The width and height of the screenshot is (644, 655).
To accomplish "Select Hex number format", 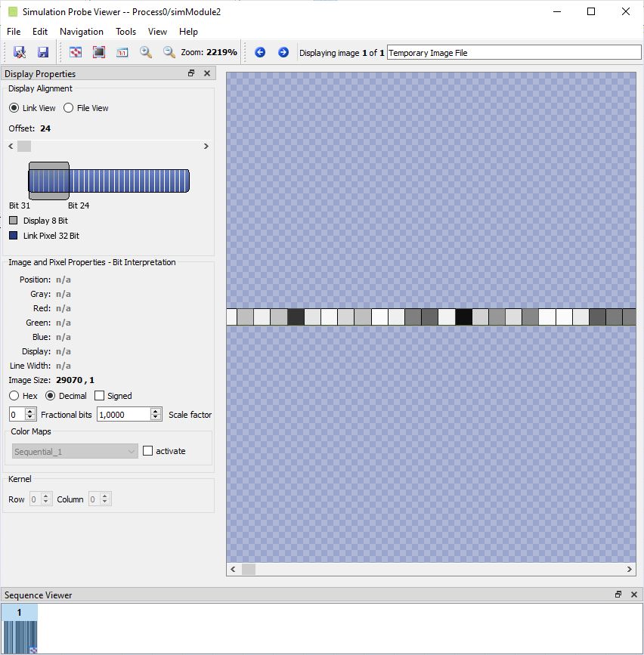I will (14, 396).
